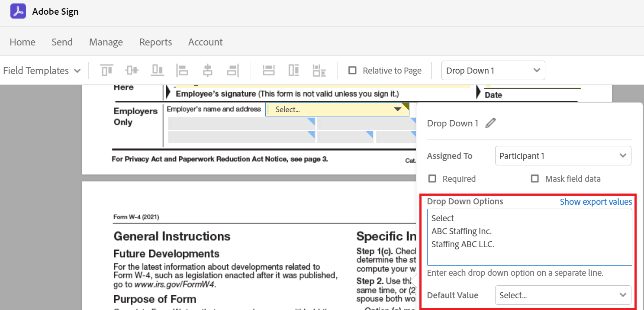This screenshot has width=644, height=310.
Task: Open the Account tab
Action: pos(206,42)
